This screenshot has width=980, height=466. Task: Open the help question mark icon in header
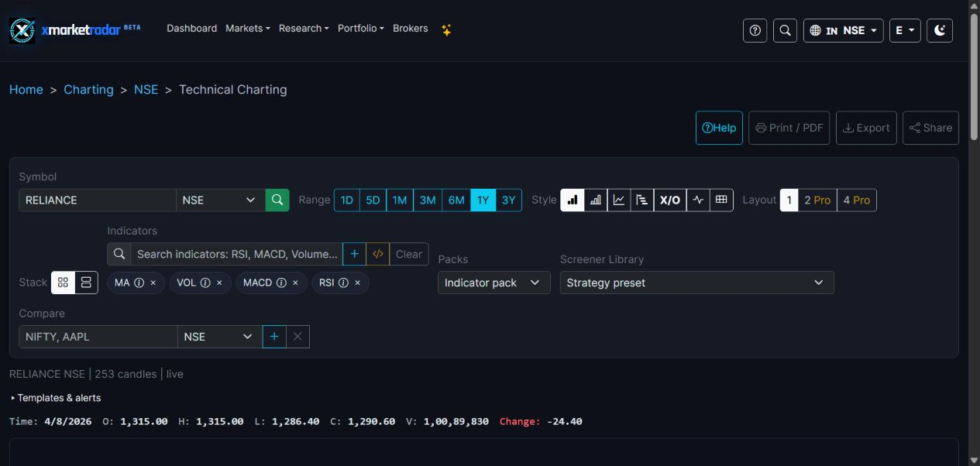[x=755, y=30]
